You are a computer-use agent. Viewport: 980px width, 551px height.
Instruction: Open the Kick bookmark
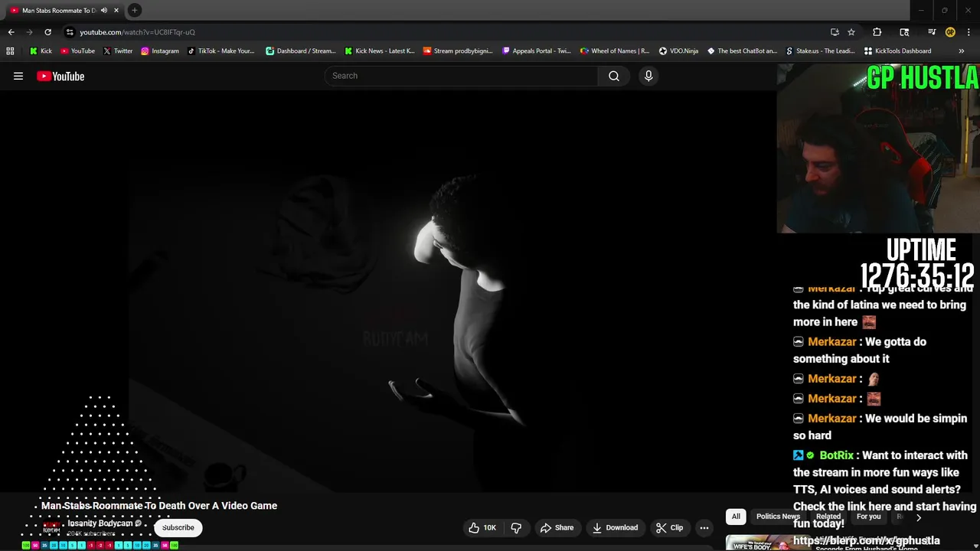tap(41, 51)
